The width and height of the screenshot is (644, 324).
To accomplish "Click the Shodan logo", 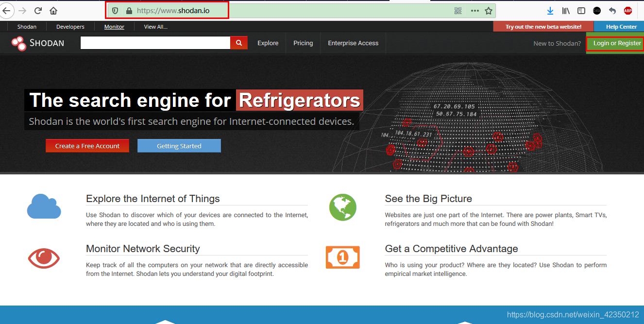I will click(x=38, y=43).
